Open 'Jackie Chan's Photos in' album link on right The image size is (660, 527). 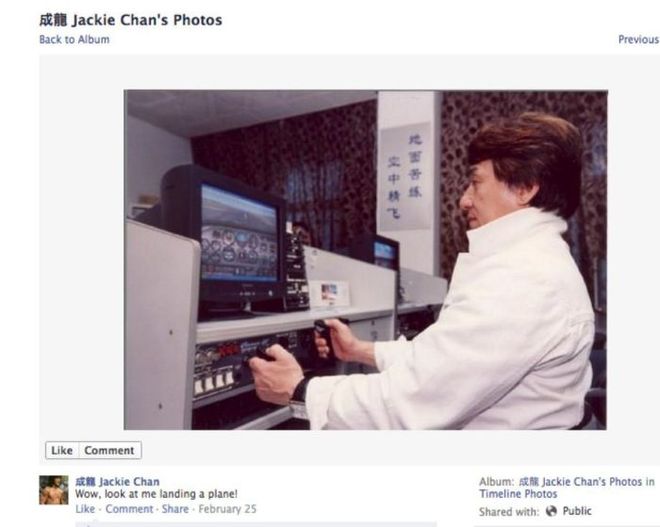[587, 482]
